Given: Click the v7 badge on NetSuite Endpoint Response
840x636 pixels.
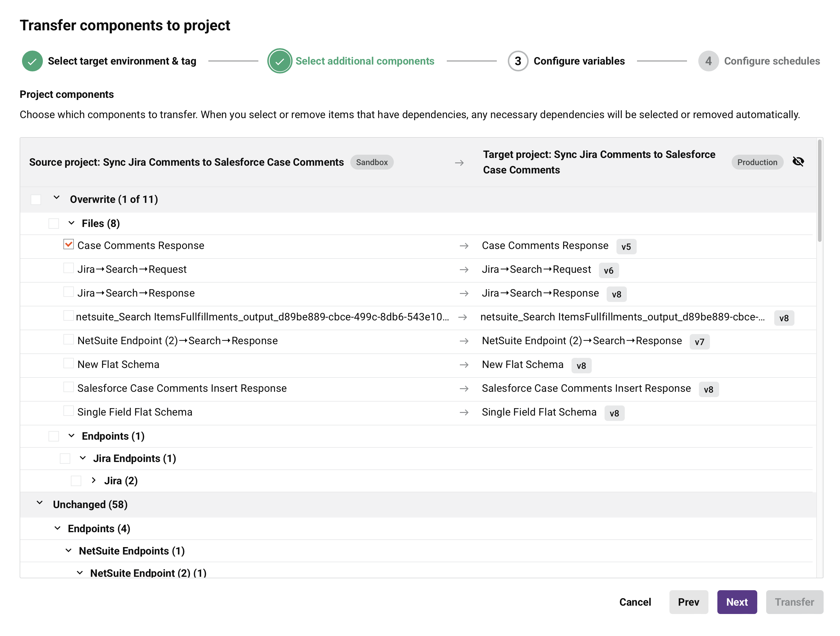Looking at the screenshot, I should coord(699,342).
